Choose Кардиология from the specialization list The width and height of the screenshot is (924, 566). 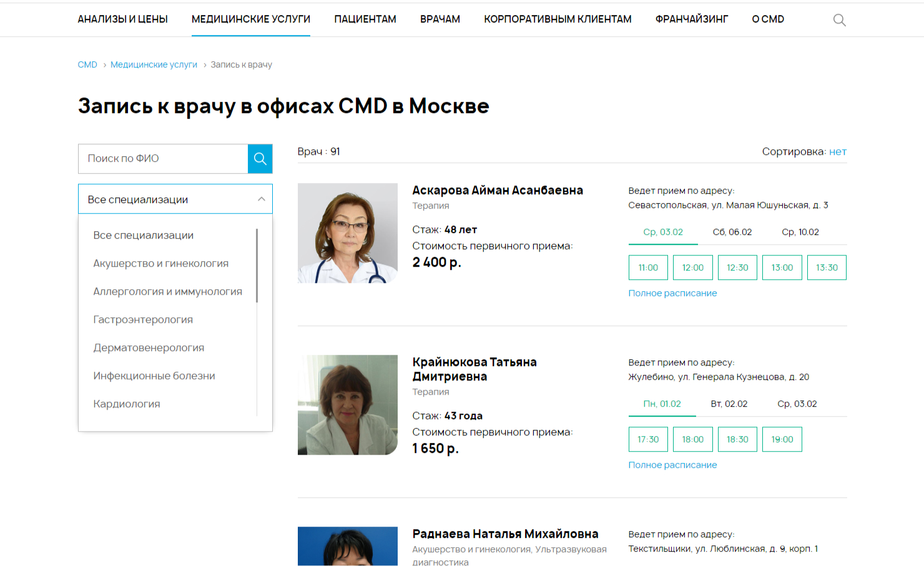coord(127,404)
